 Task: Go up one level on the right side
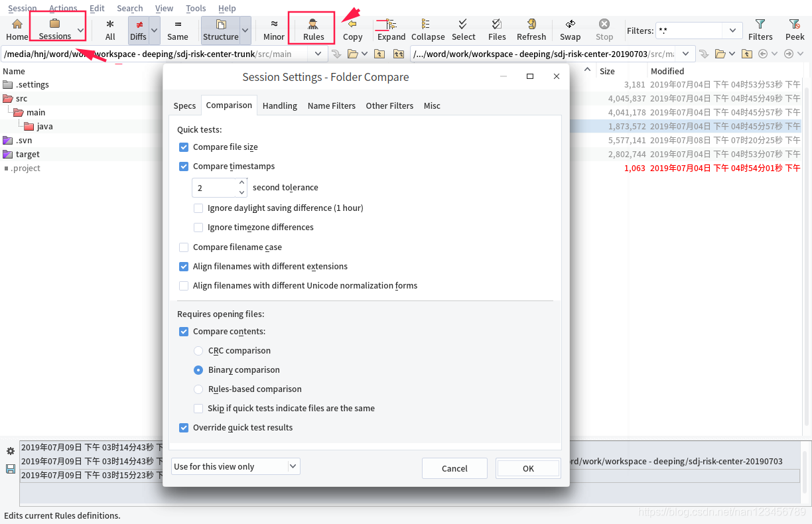[x=747, y=54]
